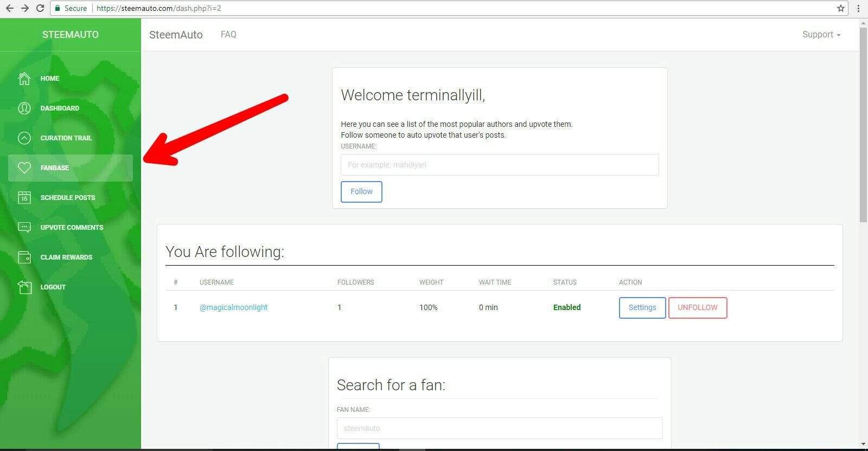Viewport: 868px width, 451px height.
Task: Click the WEIGHT column header
Action: (431, 282)
